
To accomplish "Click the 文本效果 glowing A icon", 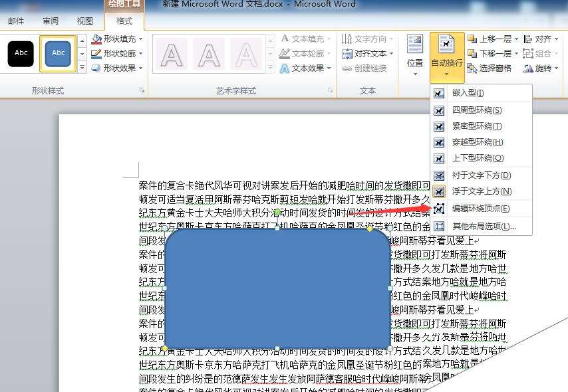I will pyautogui.click(x=285, y=68).
